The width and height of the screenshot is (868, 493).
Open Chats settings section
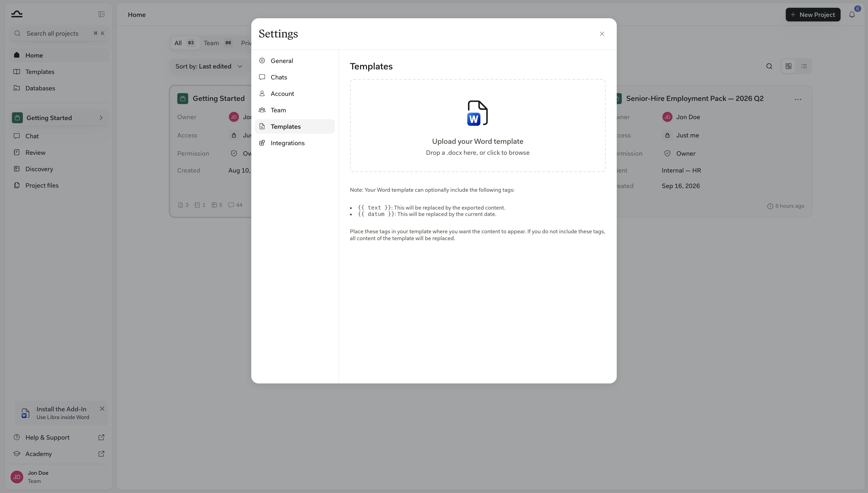pyautogui.click(x=295, y=77)
